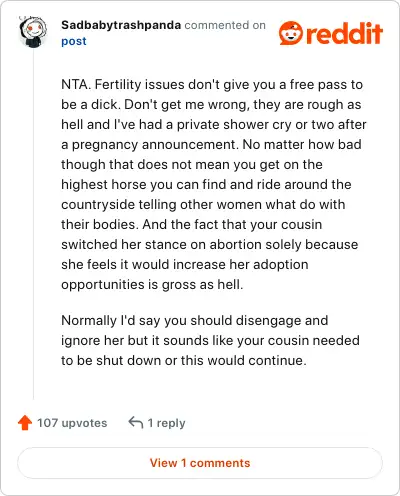Image resolution: width=400 pixels, height=496 pixels.
Task: Click the orange Reddit Snoo logo icon
Action: click(291, 33)
